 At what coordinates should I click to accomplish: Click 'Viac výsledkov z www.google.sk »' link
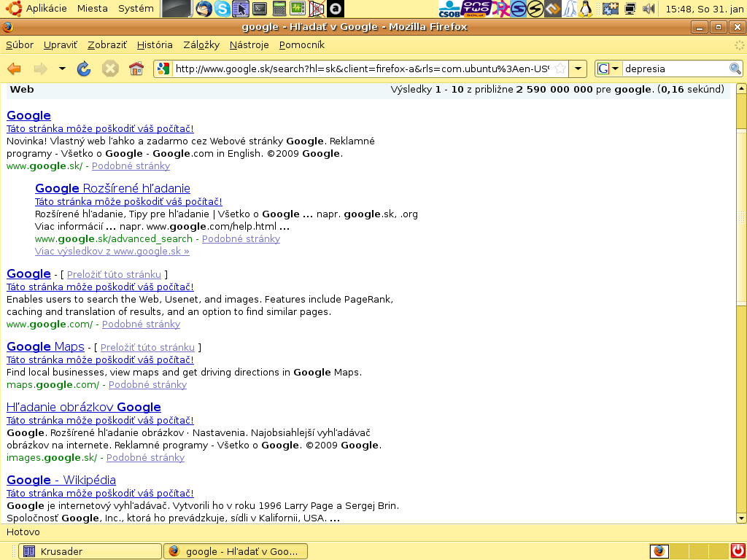click(x=112, y=251)
